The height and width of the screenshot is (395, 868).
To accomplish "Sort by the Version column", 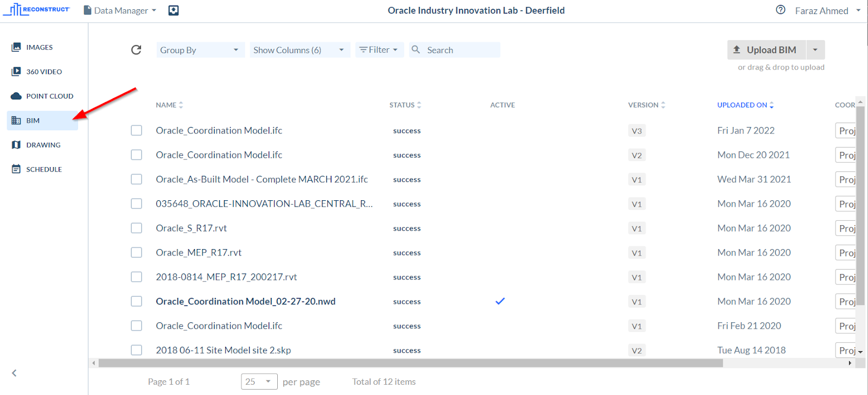I will pyautogui.click(x=647, y=105).
